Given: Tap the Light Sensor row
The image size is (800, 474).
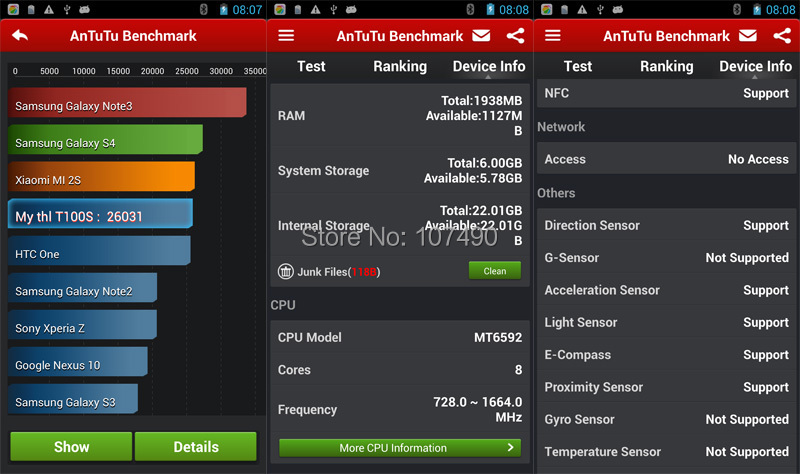Looking at the screenshot, I should pos(666,322).
